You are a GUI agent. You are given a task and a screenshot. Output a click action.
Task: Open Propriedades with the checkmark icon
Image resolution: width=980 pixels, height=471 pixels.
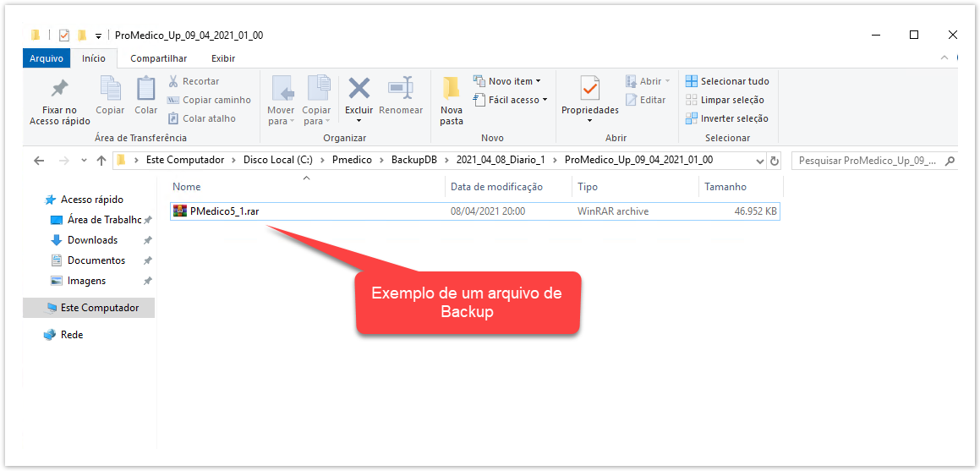[x=589, y=89]
